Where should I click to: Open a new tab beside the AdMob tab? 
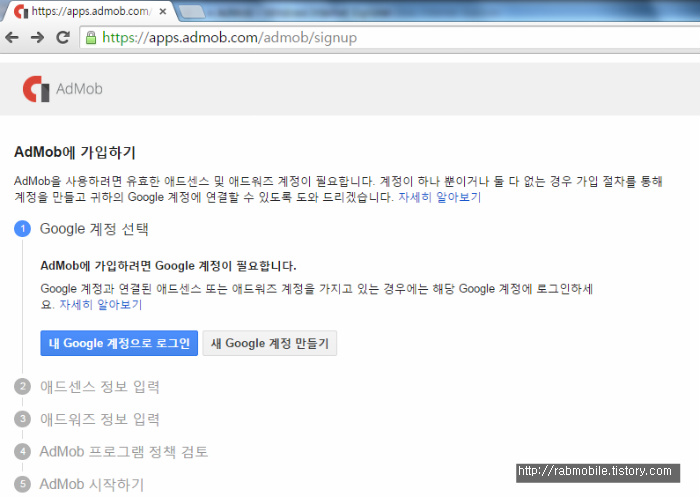192,12
